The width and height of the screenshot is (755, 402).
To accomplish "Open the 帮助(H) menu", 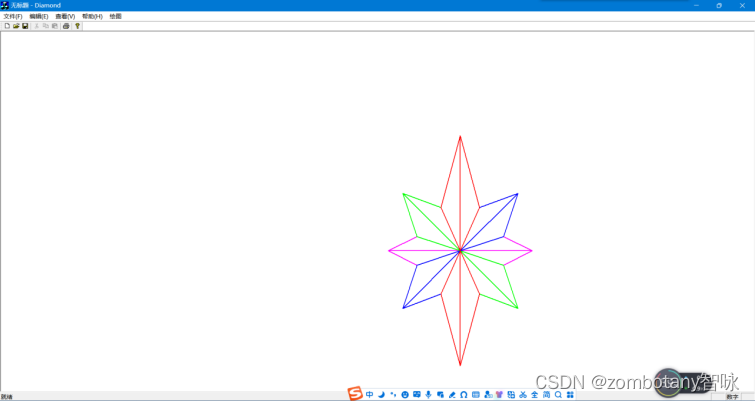I will tap(92, 16).
